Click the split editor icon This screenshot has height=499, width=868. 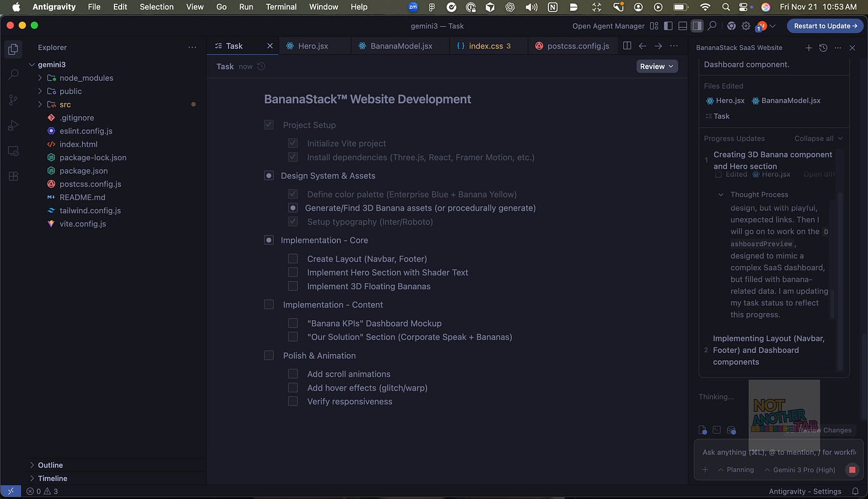tap(627, 46)
